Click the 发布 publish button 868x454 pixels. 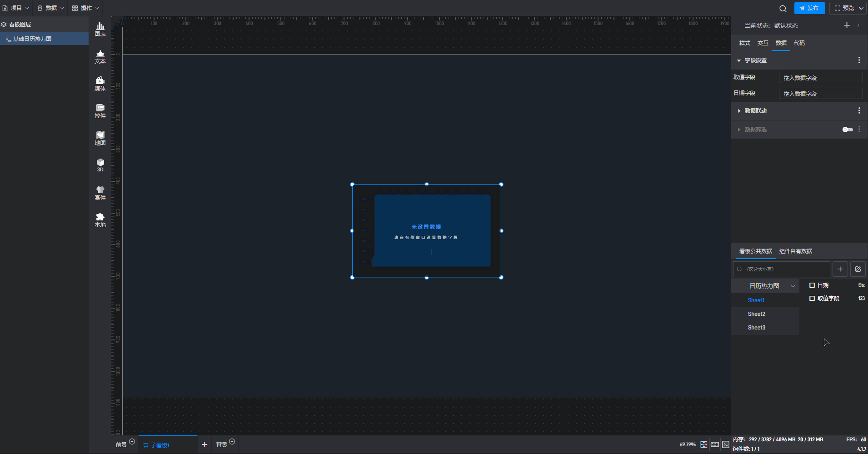point(809,8)
